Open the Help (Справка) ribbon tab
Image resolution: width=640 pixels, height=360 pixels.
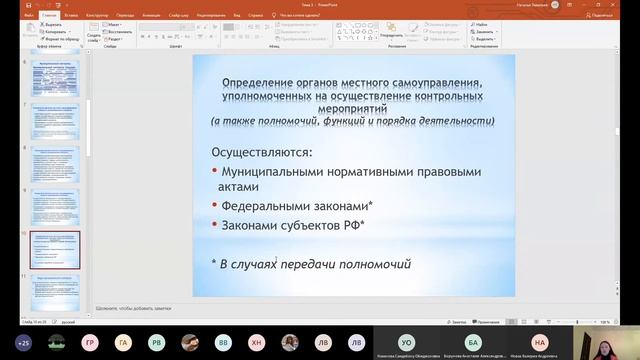coord(256,15)
